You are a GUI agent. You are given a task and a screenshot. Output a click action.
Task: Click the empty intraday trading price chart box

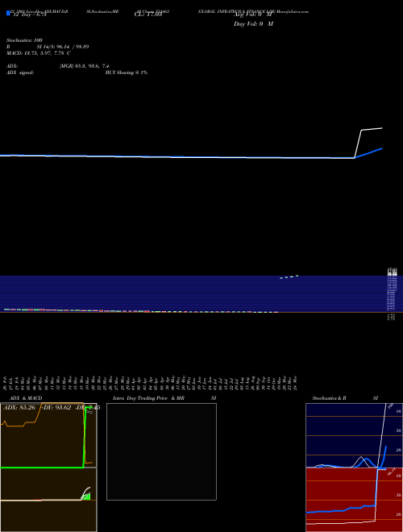click(161, 451)
